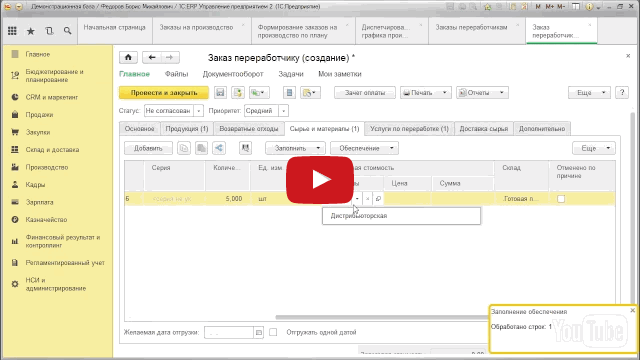The image size is (640, 360).
Task: Click the search magnifier icon
Action: (67, 31)
